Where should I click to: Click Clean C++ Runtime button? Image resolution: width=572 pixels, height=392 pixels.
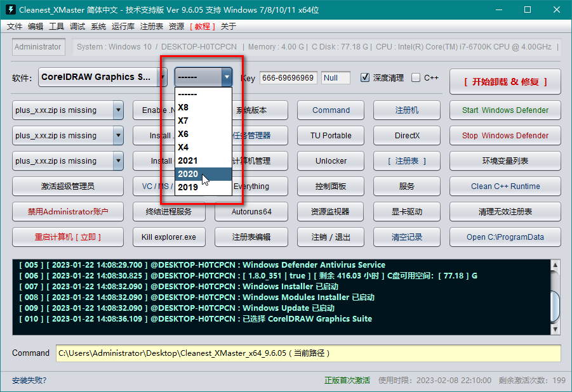(505, 186)
